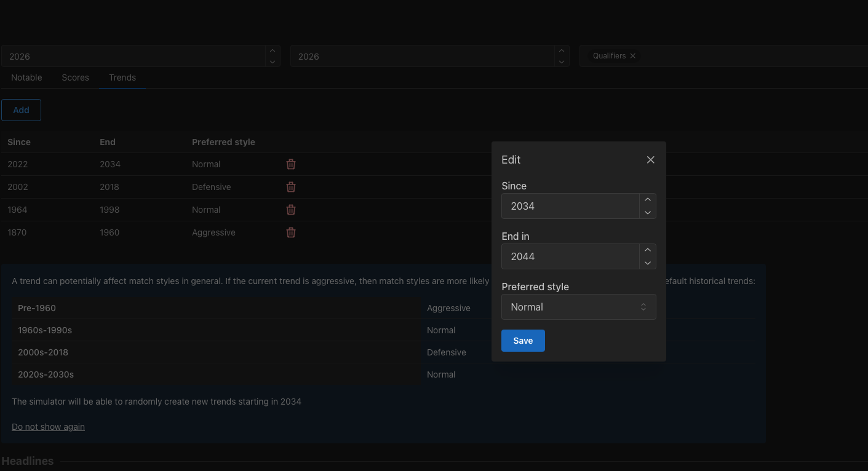Click the Aggressive style cell in trends table
This screenshot has height=471, width=868.
pos(213,232)
